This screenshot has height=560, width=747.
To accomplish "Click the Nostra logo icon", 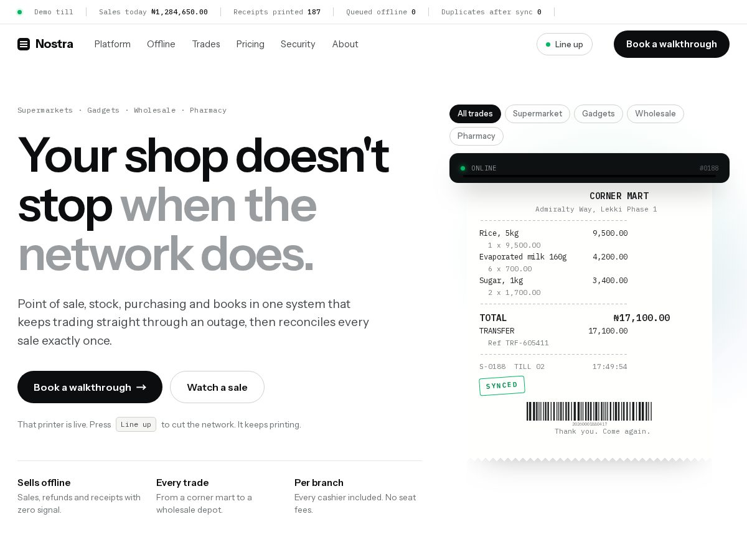I will coord(24,44).
